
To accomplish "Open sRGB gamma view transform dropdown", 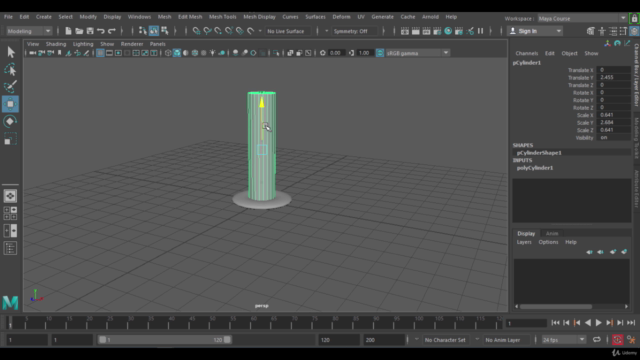I will 418,53.
